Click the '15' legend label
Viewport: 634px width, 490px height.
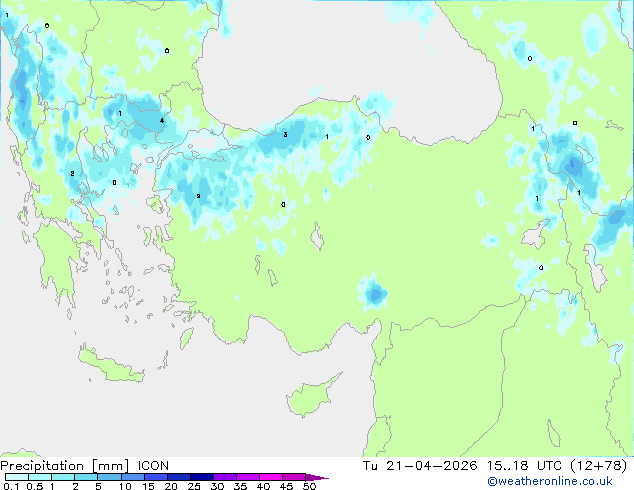148,486
